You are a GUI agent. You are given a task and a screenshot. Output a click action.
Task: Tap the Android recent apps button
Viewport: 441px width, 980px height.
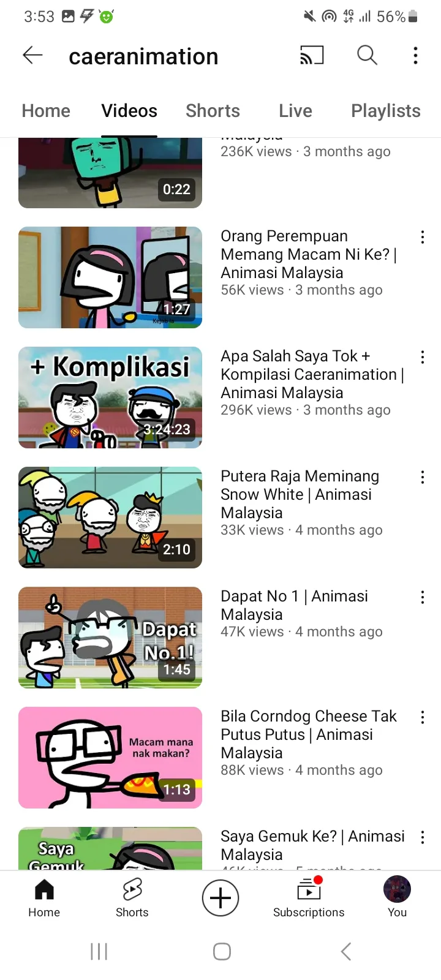click(x=99, y=951)
